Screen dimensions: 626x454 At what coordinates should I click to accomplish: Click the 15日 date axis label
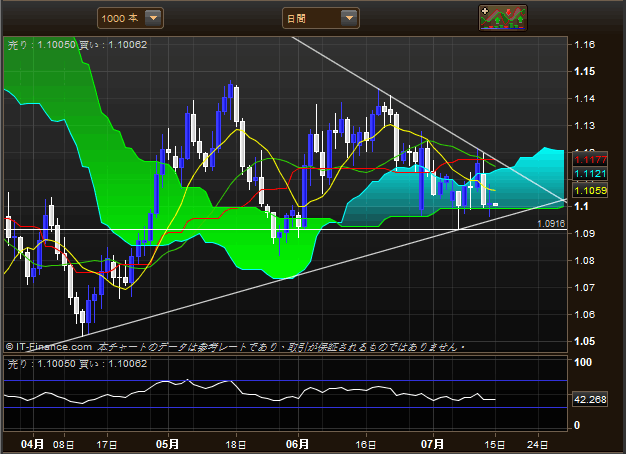(495, 444)
